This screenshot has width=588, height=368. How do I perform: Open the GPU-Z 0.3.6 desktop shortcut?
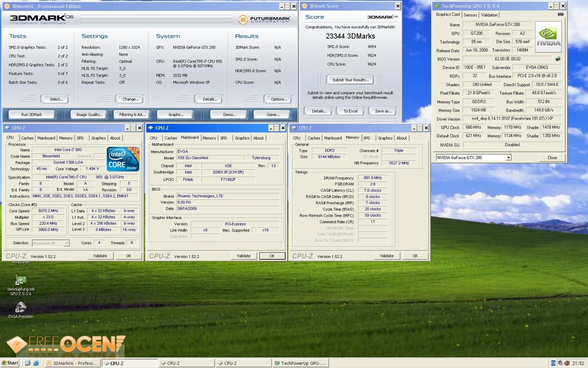[21, 285]
